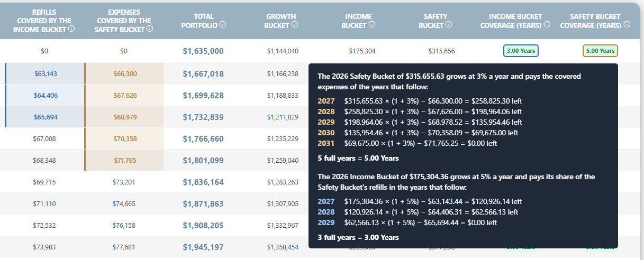The image size is (644, 260).
Task: Click the tooltip line with $198,964.06 left
Action: [x=420, y=112]
